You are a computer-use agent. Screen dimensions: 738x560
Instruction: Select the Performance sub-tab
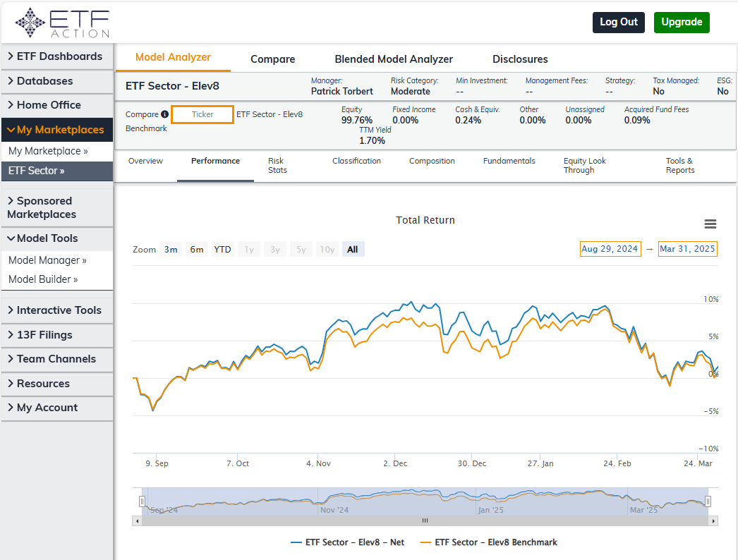(216, 161)
